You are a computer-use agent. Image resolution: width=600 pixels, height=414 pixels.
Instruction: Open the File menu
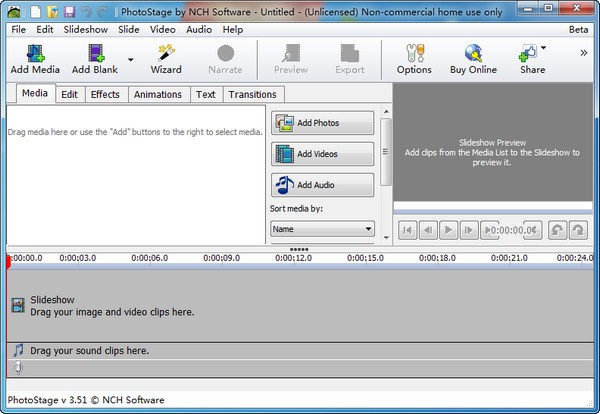(x=18, y=29)
